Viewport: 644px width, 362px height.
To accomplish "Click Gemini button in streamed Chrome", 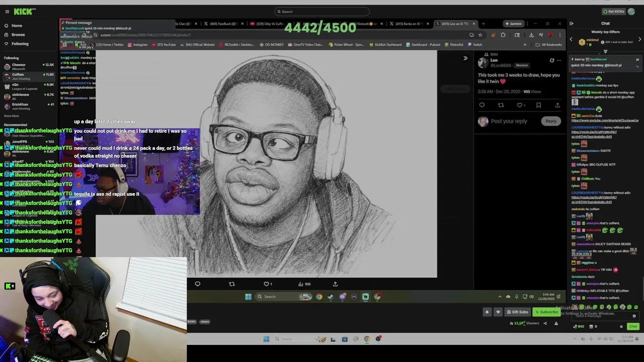I will (x=513, y=24).
